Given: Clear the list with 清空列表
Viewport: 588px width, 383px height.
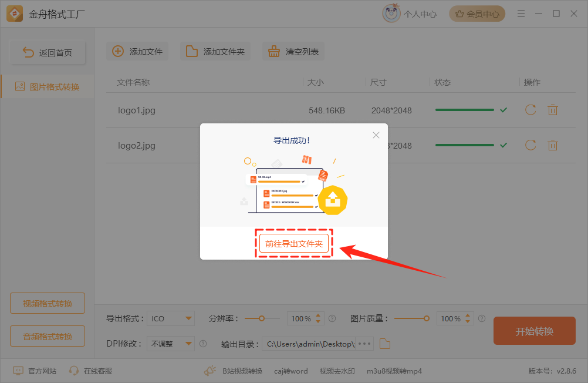Looking at the screenshot, I should [293, 51].
